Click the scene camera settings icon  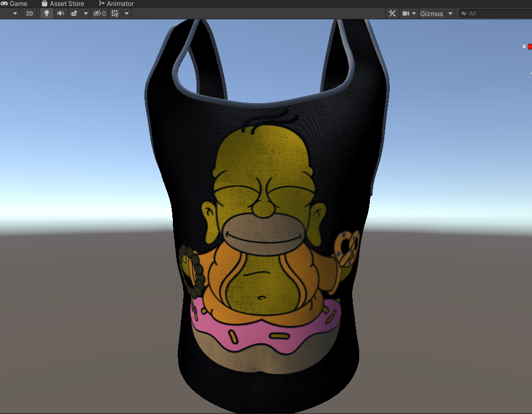pyautogui.click(x=405, y=13)
